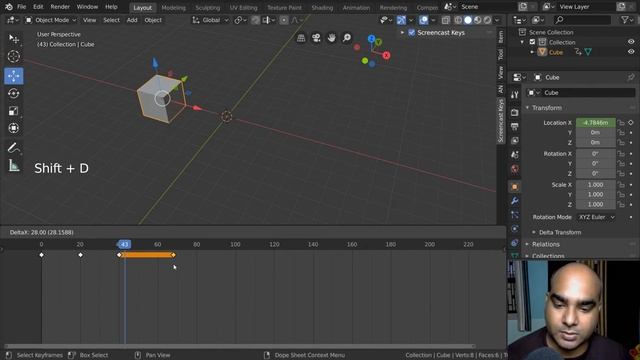Image resolution: width=640 pixels, height=360 pixels.
Task: Toggle camera view icon
Action: [x=316, y=38]
